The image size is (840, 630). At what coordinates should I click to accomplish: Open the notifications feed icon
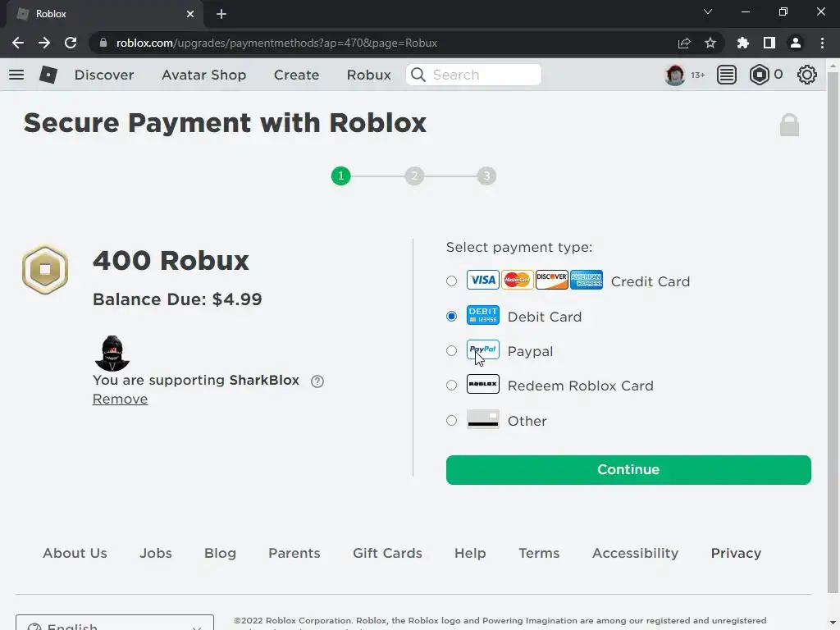(x=727, y=75)
